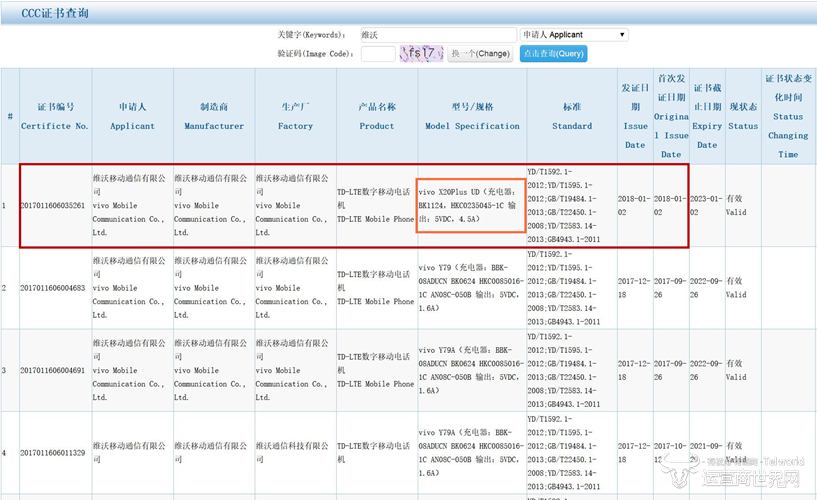Select certificate number 2017011606004683

point(55,288)
